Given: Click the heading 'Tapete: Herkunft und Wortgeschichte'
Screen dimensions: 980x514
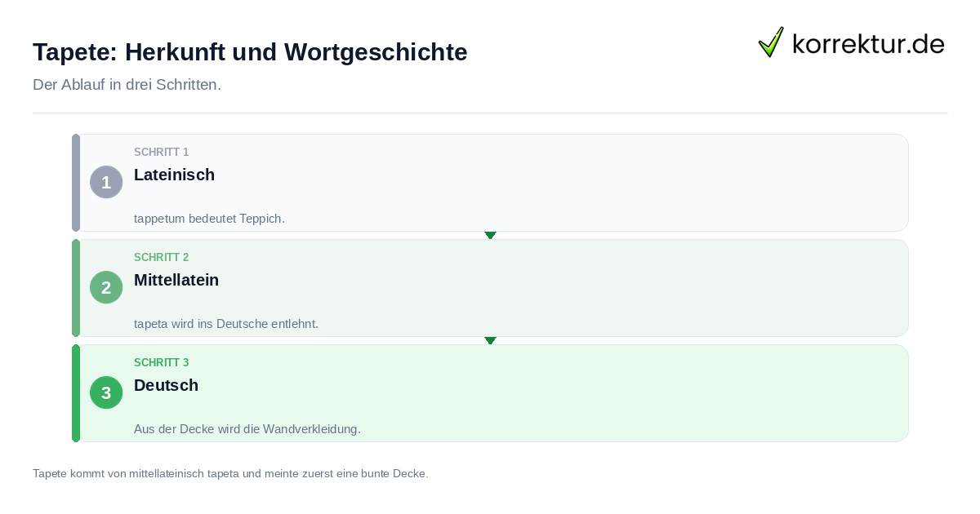Looking at the screenshot, I should 250,52.
